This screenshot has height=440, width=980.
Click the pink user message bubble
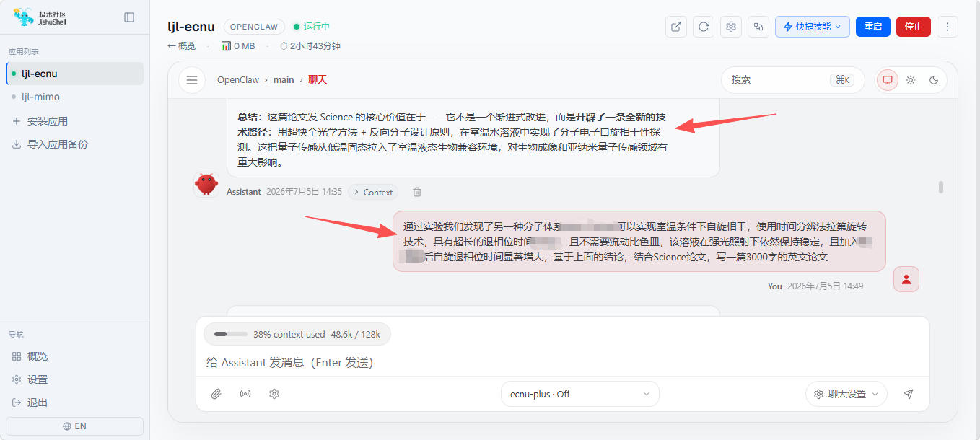639,241
